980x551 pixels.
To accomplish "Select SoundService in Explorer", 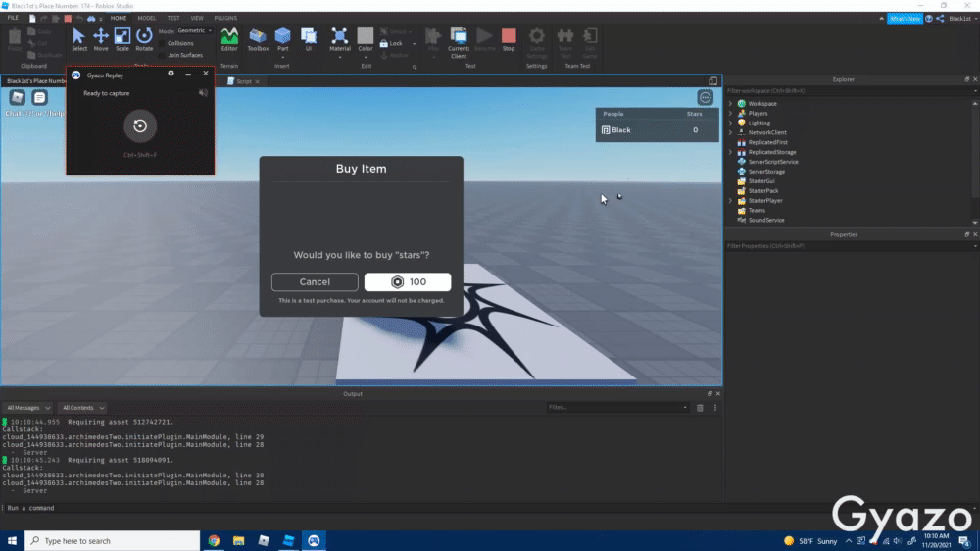I will click(766, 221).
